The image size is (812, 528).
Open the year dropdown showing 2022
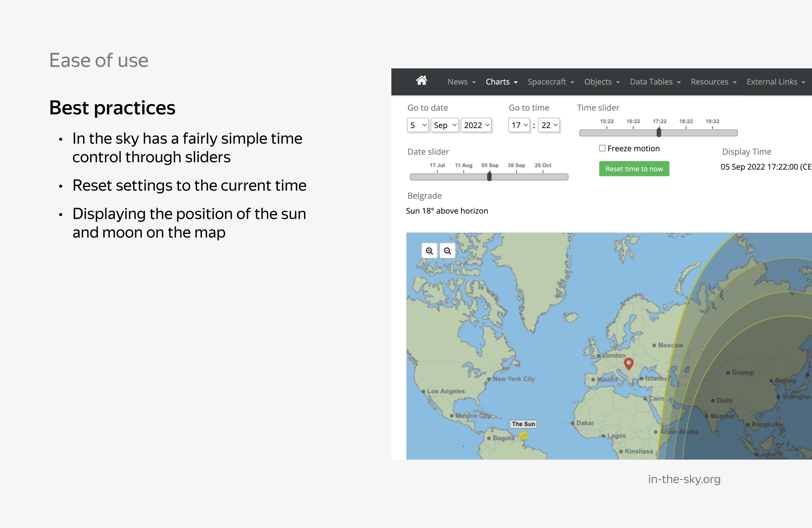pyautogui.click(x=476, y=125)
